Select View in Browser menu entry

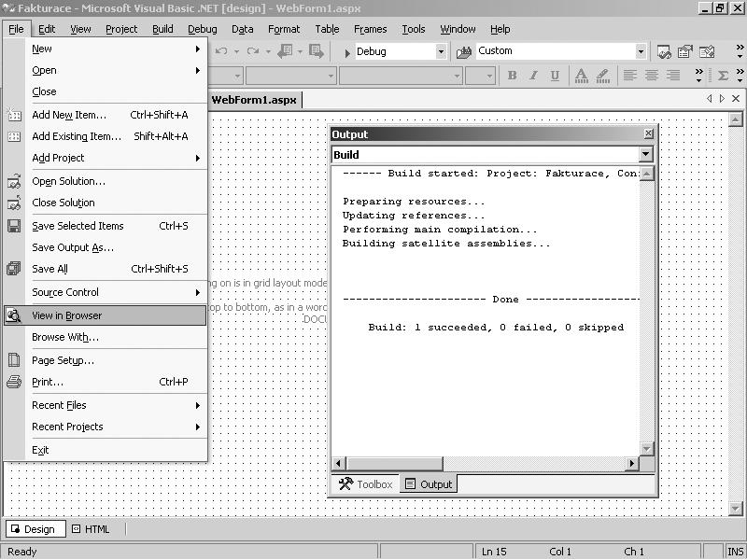coord(106,315)
